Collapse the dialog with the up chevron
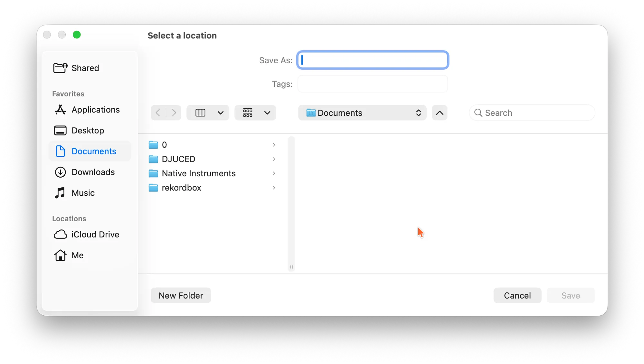The image size is (644, 364). click(440, 113)
